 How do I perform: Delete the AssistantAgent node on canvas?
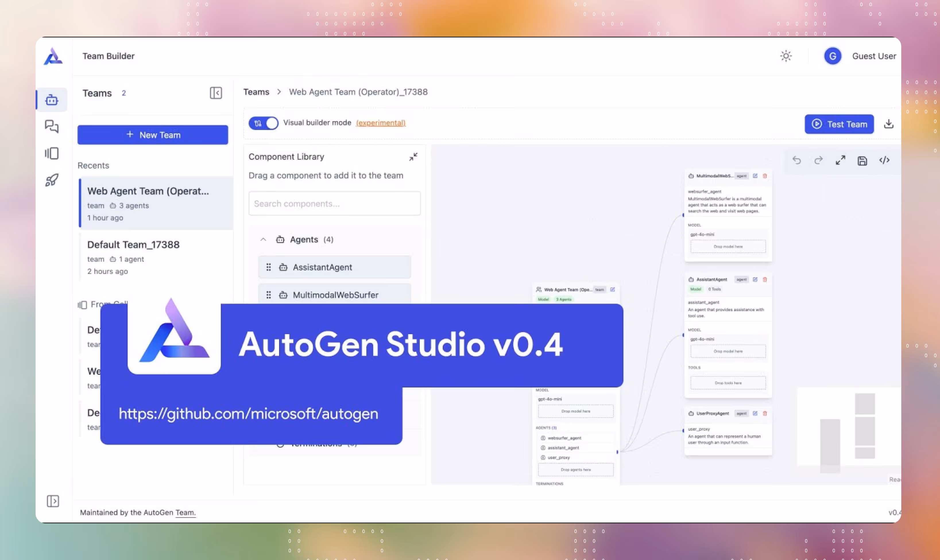(x=765, y=280)
